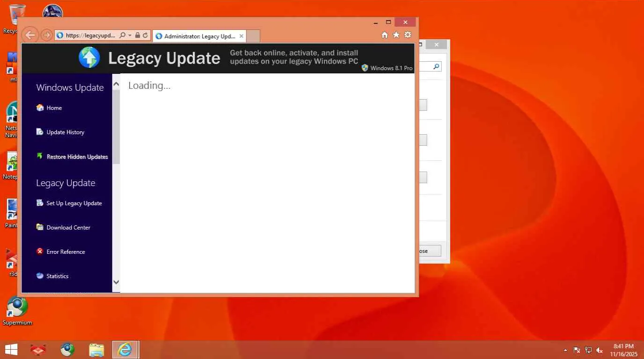
Task: Open the Download Center sidebar link
Action: [x=68, y=228]
